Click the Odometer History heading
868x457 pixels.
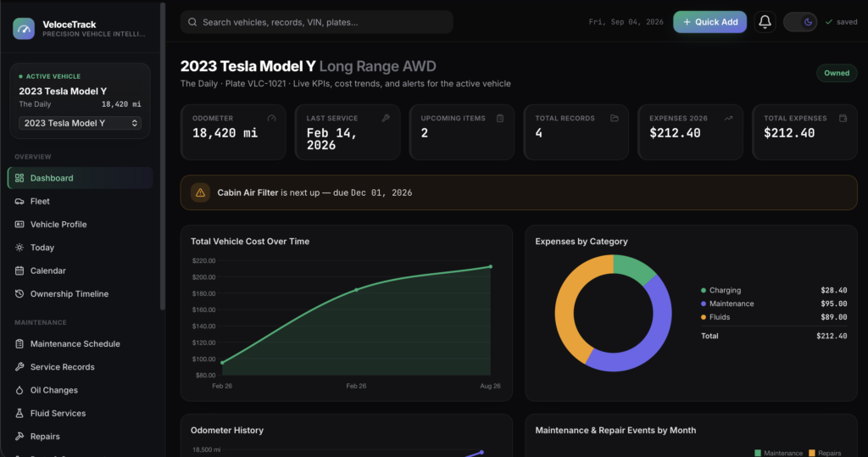(227, 431)
